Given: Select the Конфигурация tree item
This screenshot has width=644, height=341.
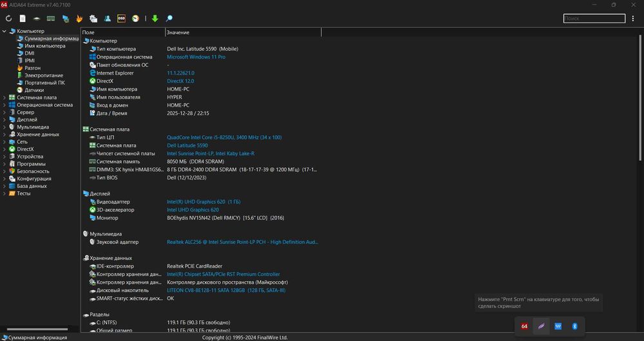Looking at the screenshot, I should click(34, 179).
